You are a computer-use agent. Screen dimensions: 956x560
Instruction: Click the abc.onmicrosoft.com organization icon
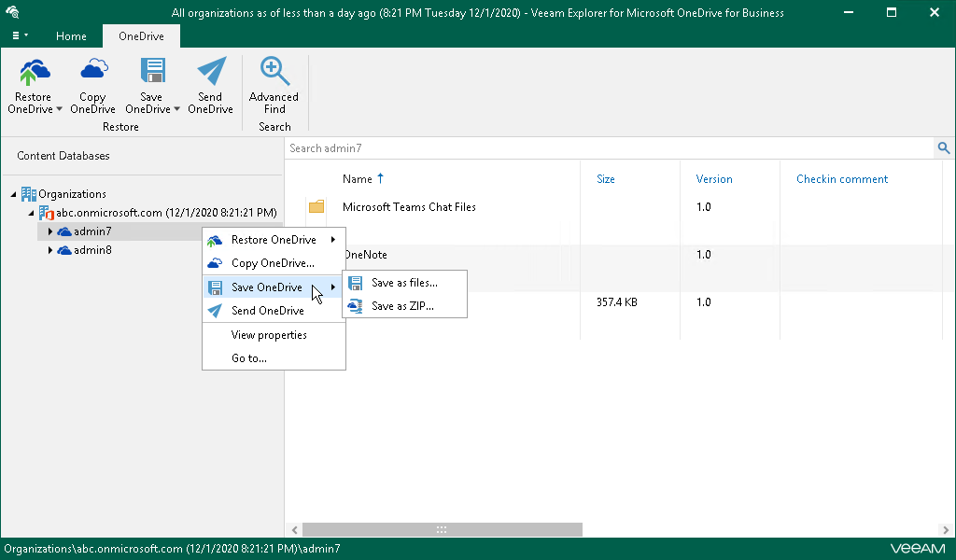pos(47,213)
